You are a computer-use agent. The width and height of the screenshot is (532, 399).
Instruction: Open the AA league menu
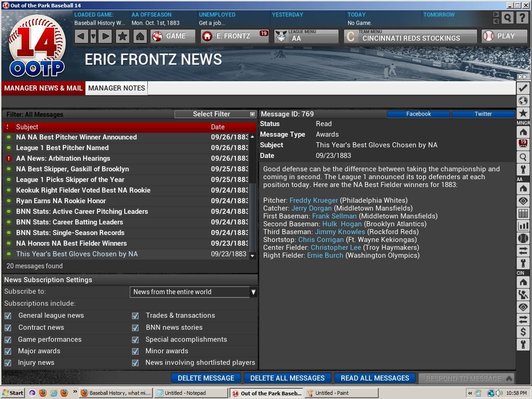pyautogui.click(x=306, y=36)
